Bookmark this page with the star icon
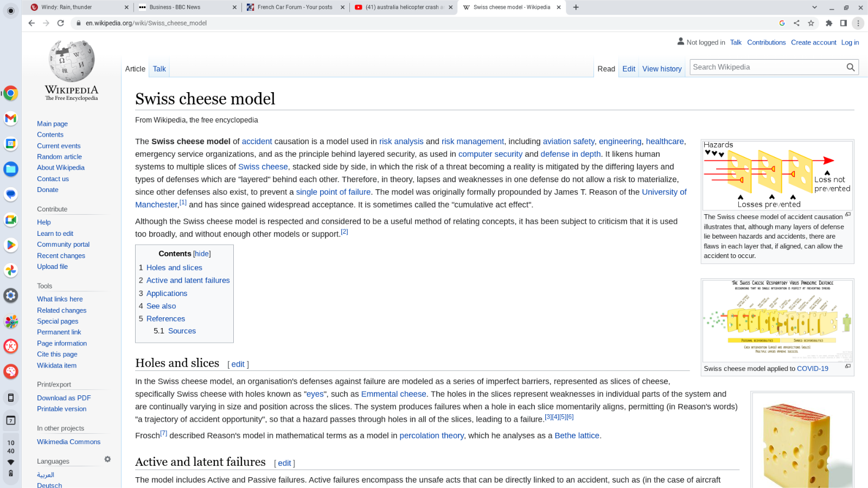Image resolution: width=868 pixels, height=488 pixels. coord(811,23)
